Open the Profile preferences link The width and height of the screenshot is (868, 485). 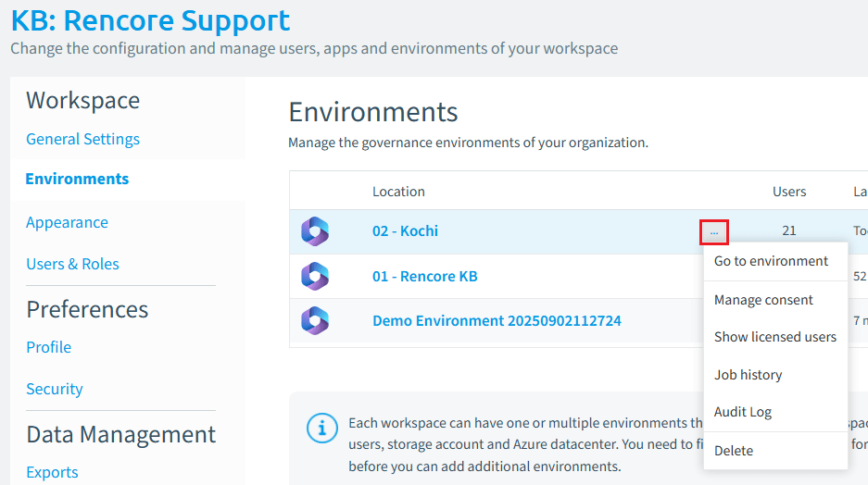pyautogui.click(x=49, y=347)
